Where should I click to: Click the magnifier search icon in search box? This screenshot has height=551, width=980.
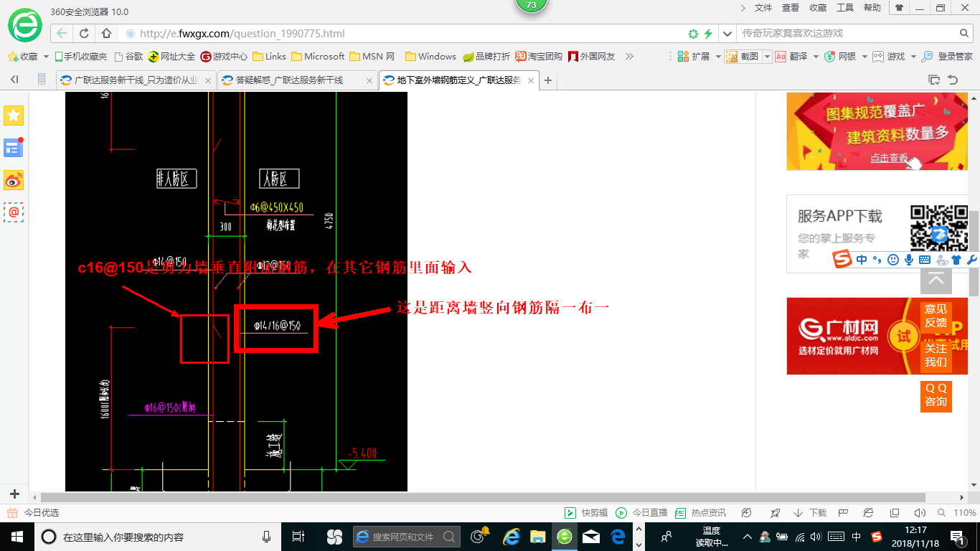coord(965,33)
